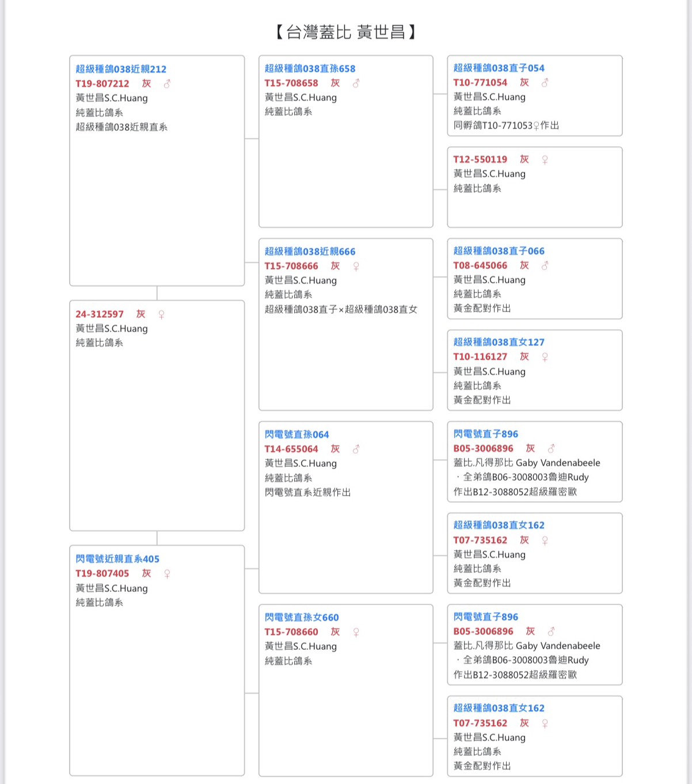Select ring number T19-807405
This screenshot has height=784, width=692.
pos(102,573)
